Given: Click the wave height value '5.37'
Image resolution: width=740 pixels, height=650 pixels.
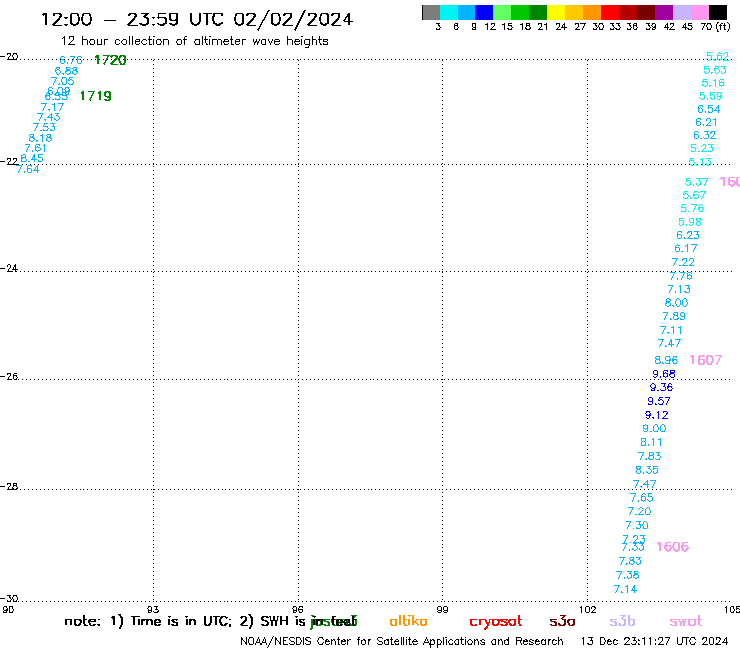Looking at the screenshot, I should (x=696, y=182).
